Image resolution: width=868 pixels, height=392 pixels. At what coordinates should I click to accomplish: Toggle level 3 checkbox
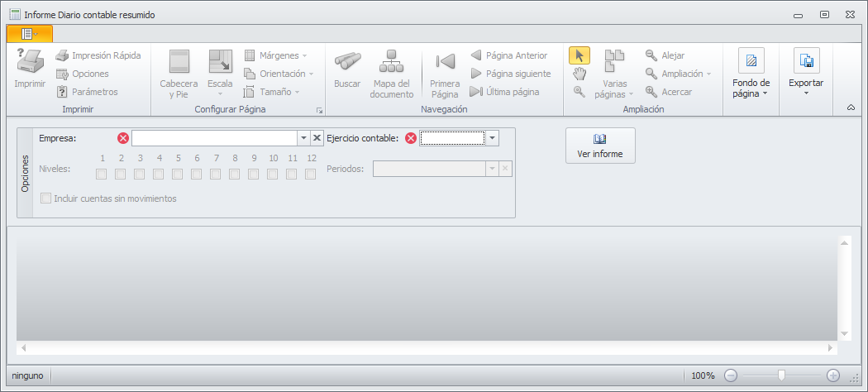(x=140, y=174)
